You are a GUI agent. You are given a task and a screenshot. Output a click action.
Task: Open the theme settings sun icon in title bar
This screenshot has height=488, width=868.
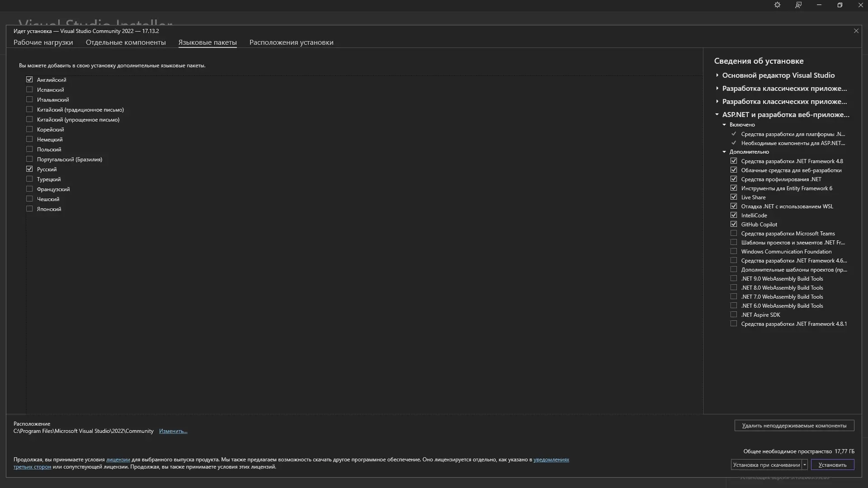777,5
